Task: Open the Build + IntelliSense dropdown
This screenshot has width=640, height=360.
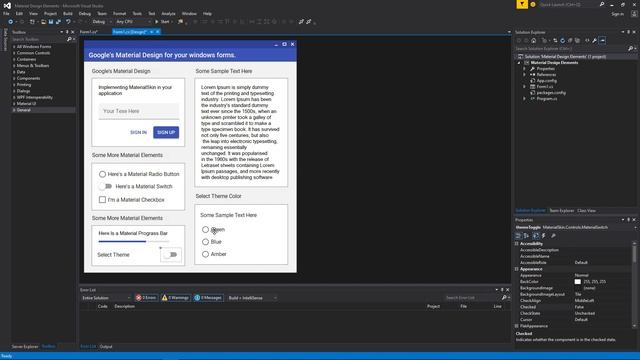Action: [252, 298]
